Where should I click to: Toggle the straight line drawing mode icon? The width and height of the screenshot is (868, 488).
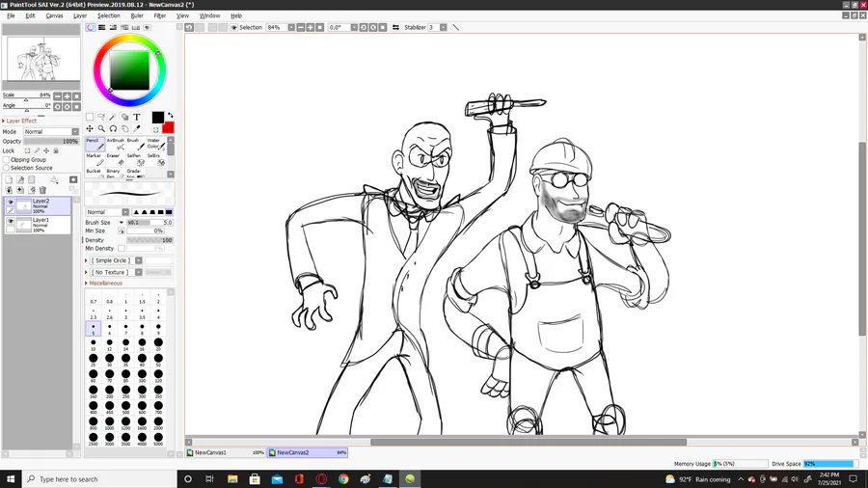456,27
